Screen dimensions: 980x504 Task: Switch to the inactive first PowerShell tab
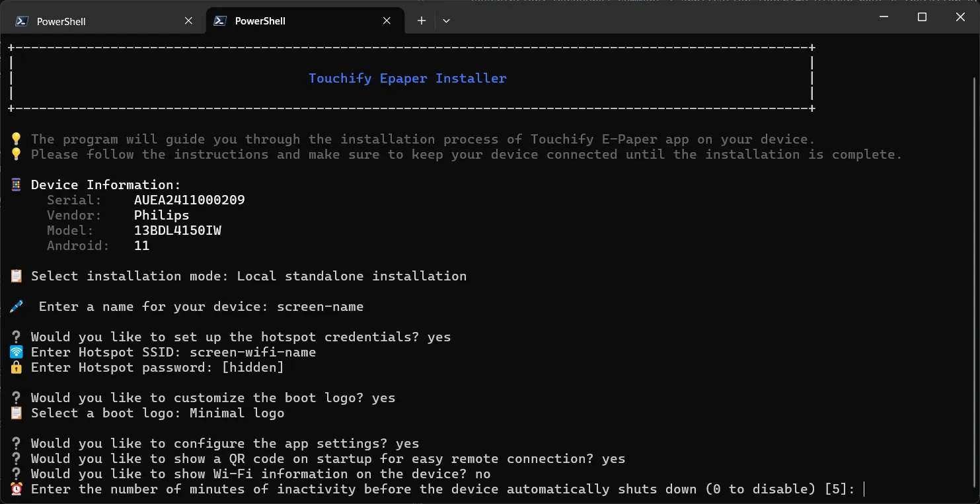point(104,21)
